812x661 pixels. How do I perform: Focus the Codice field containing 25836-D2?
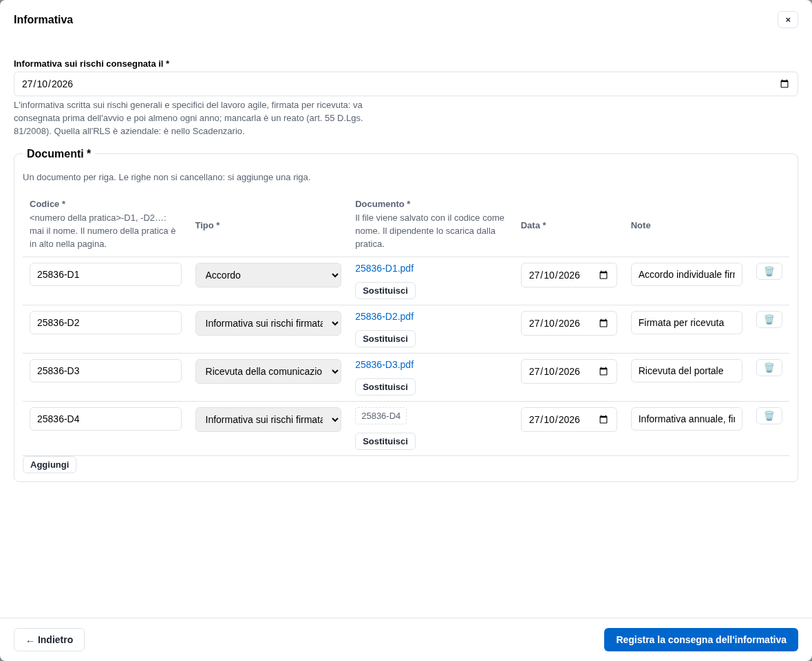click(105, 323)
